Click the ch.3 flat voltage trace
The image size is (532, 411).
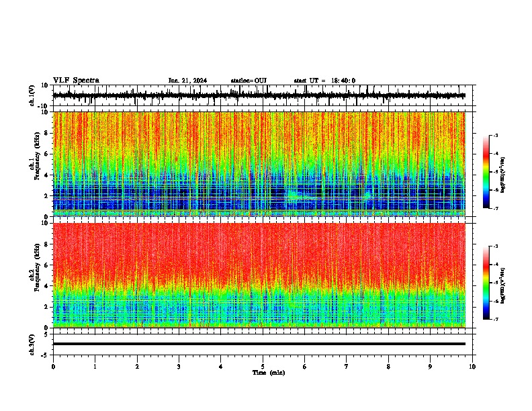click(259, 344)
